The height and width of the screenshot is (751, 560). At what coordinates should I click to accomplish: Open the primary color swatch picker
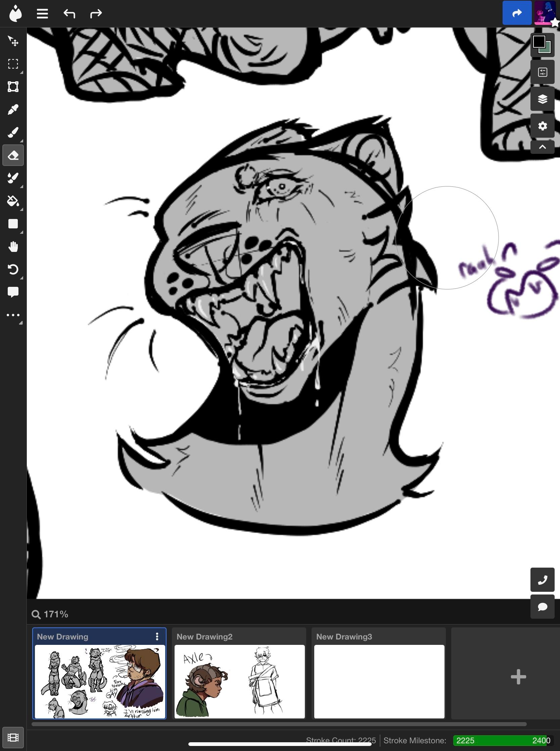point(539,42)
